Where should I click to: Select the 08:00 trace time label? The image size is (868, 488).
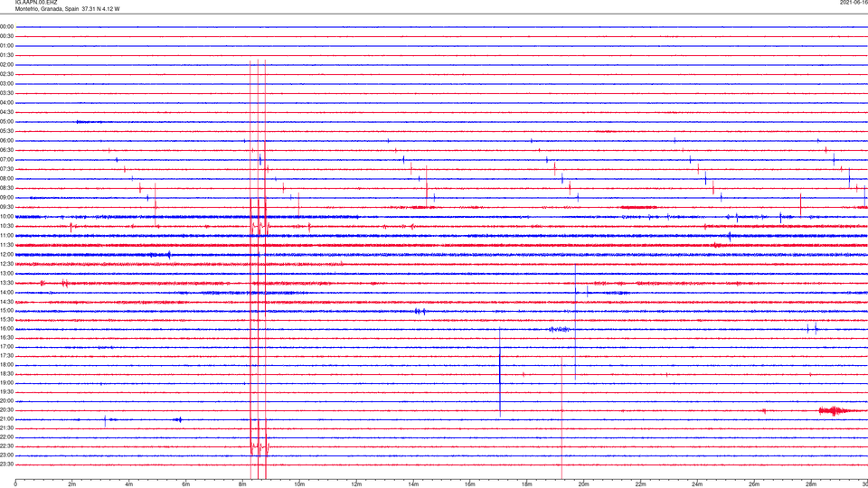pos(6,179)
